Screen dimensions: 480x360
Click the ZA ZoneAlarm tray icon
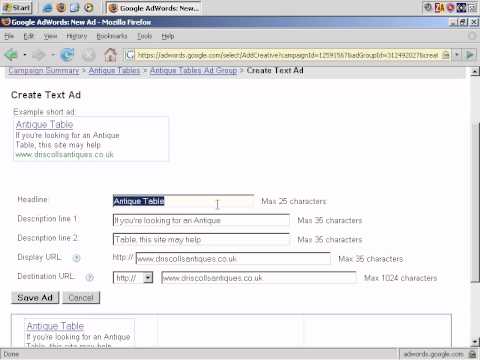click(x=439, y=7)
